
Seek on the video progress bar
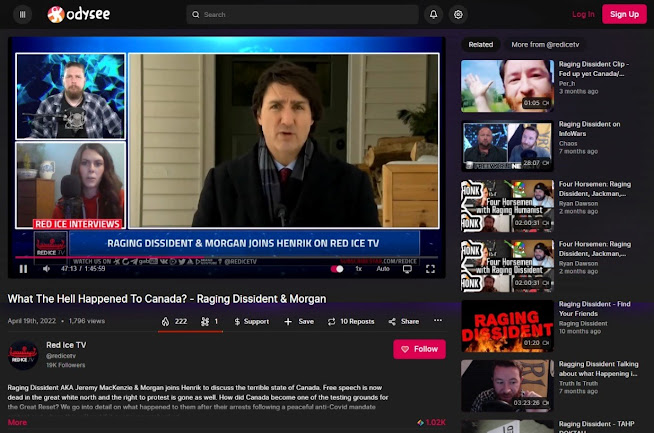tap(227, 257)
